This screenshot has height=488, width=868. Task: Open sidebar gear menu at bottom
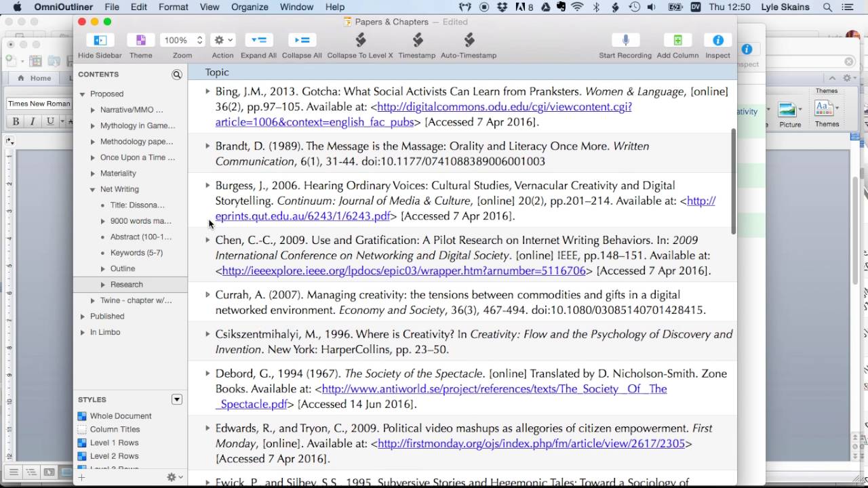[x=175, y=477]
